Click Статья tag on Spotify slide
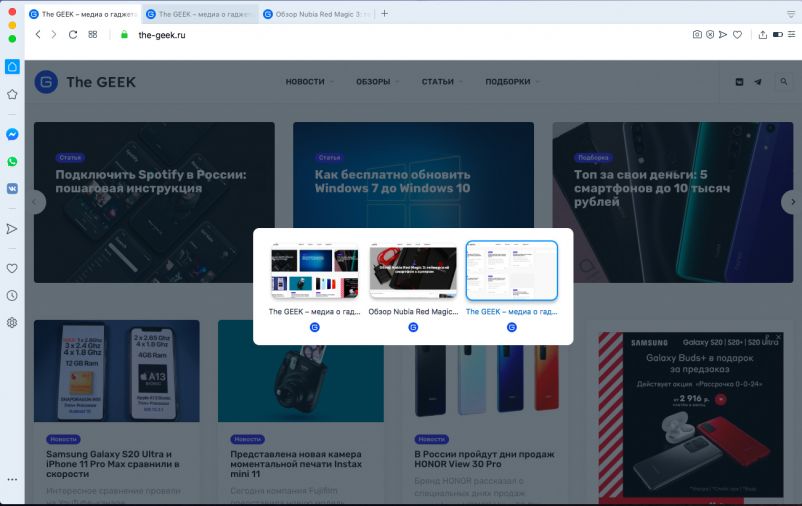Screen dimensions: 802x506 70,158
